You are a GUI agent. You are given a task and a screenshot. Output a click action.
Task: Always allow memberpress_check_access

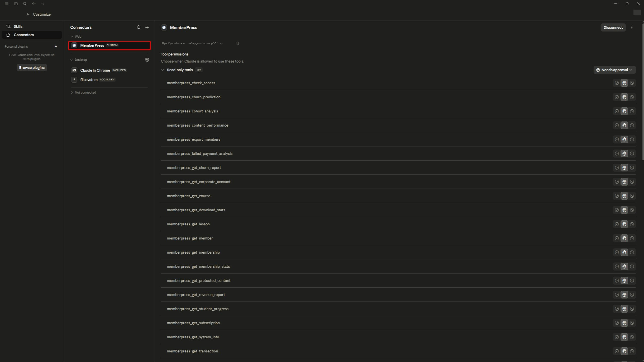617,83
